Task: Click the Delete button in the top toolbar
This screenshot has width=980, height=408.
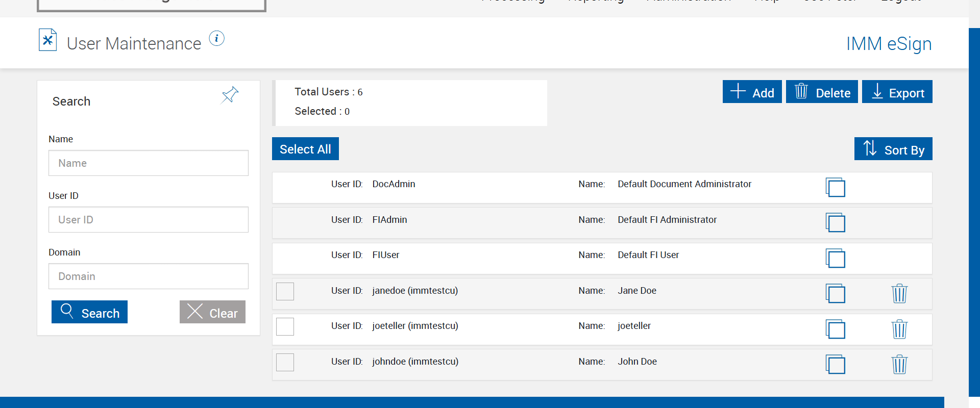Action: pos(822,92)
